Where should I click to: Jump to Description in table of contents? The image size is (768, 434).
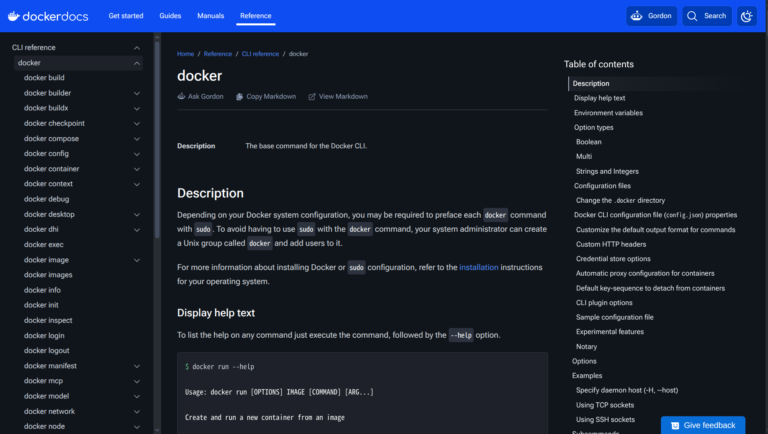[591, 84]
